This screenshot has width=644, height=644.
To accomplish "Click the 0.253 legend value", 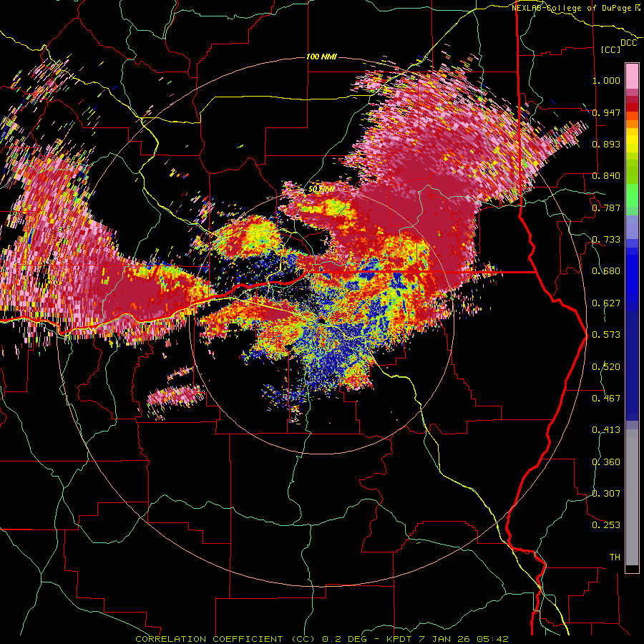I will 606,525.
